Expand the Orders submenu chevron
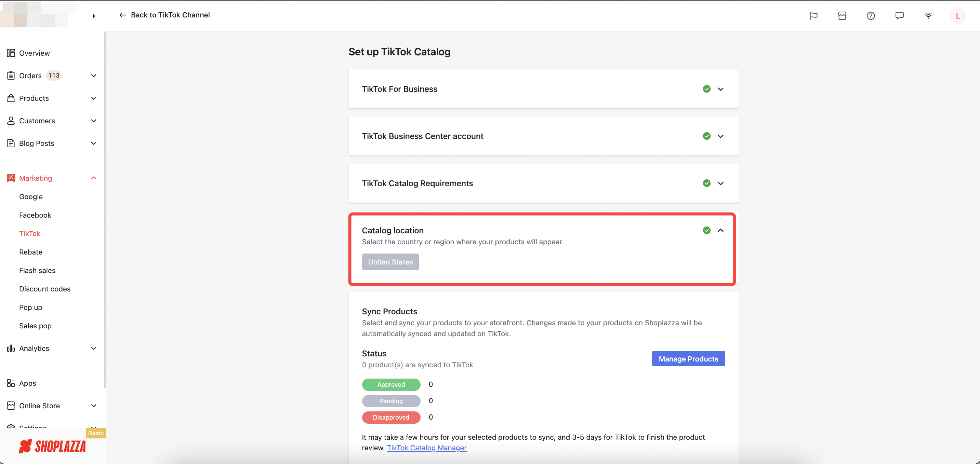 [x=94, y=76]
